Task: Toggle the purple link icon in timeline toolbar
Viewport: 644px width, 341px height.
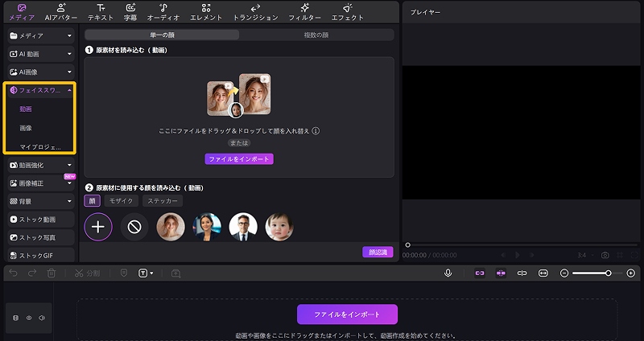Action: click(480, 273)
